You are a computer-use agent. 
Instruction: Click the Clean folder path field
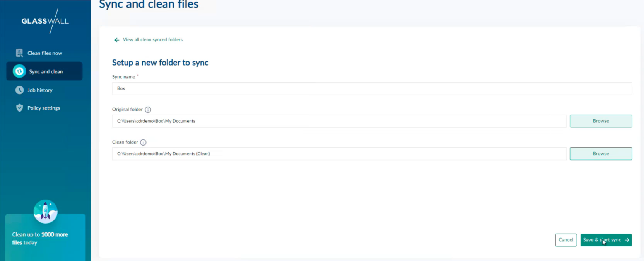point(339,154)
